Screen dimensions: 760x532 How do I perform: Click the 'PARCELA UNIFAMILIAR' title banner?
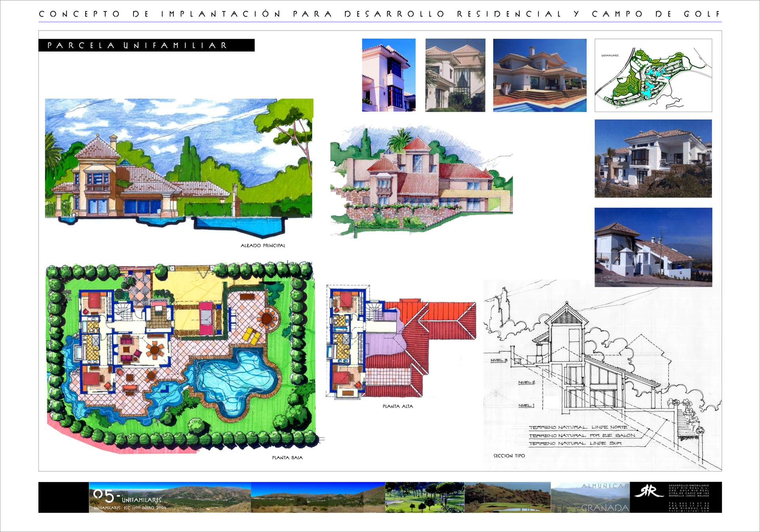coord(146,45)
